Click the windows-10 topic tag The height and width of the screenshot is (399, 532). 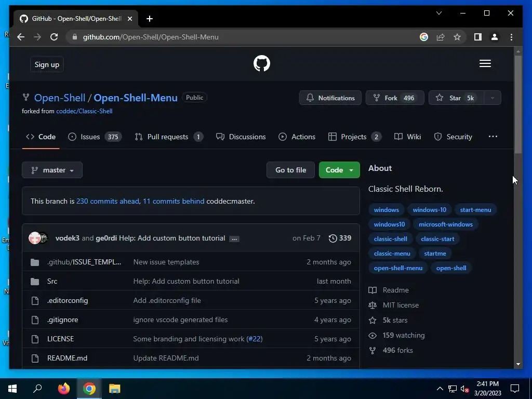pyautogui.click(x=430, y=210)
